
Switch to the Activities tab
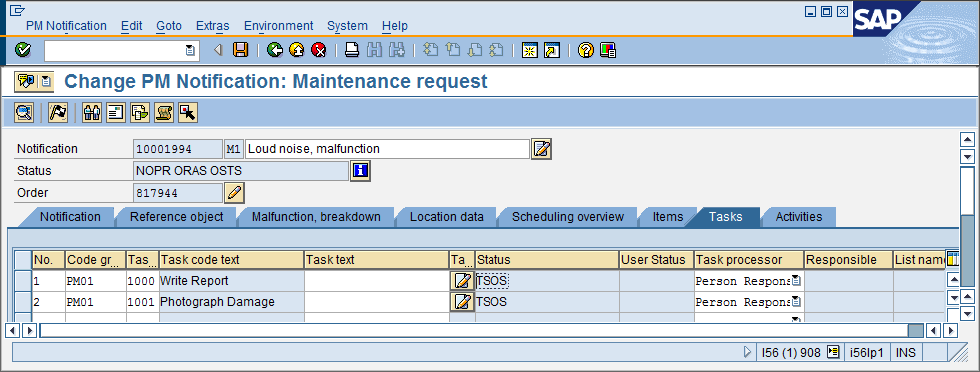point(799,217)
